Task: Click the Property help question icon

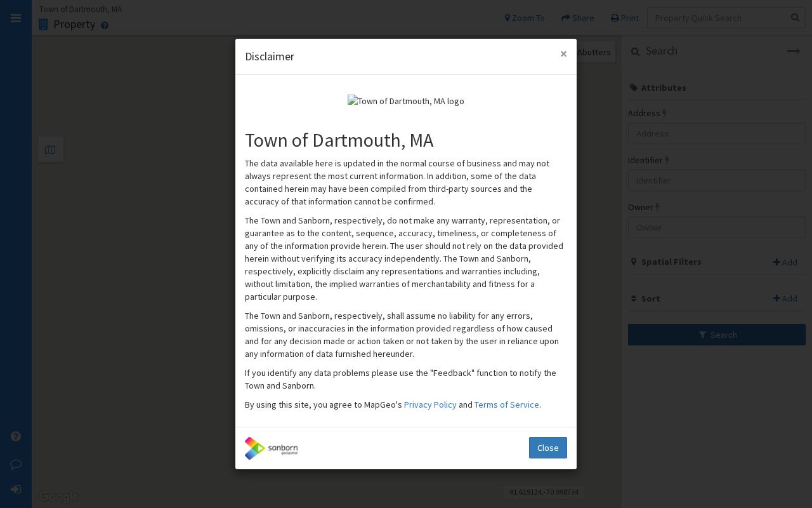Action: [105, 25]
